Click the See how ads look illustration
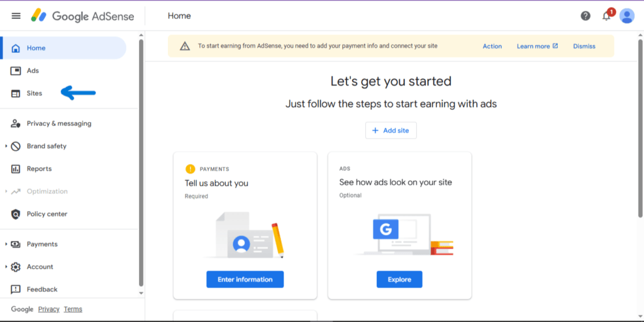Screen dimensions: 644x322 (404, 235)
